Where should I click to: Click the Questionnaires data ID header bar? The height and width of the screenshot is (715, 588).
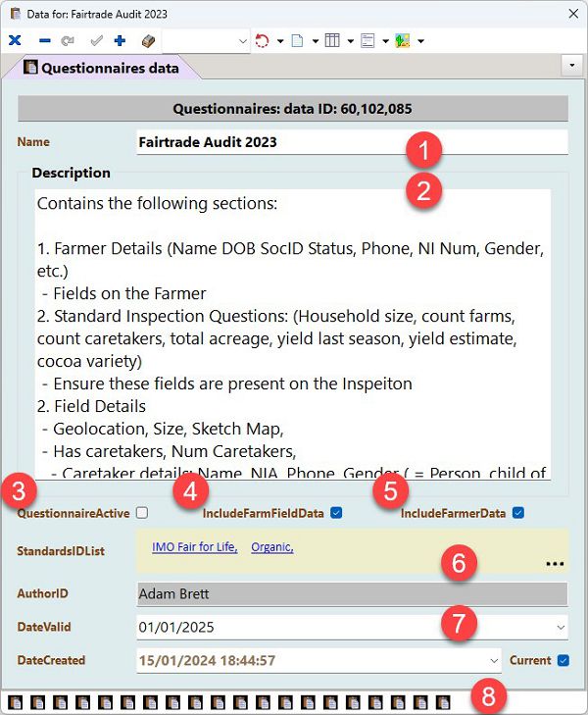292,109
